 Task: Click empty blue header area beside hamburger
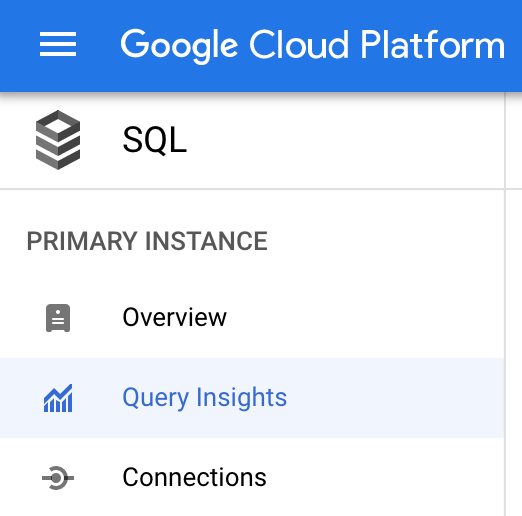(x=98, y=45)
